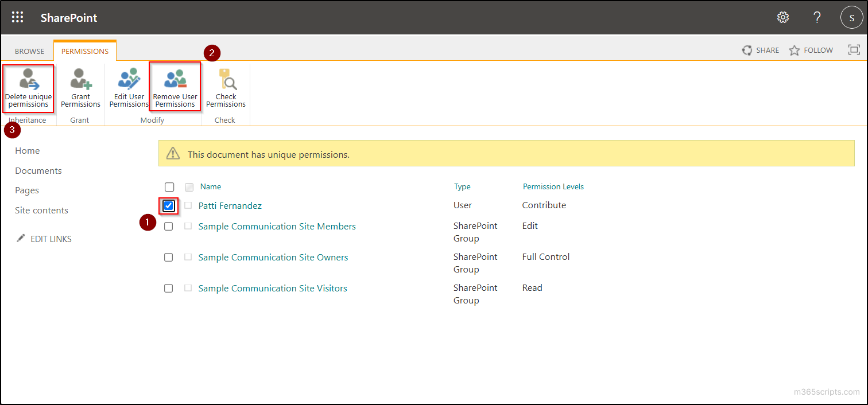Image resolution: width=868 pixels, height=405 pixels.
Task: Go to Pages in left navigation
Action: (27, 190)
